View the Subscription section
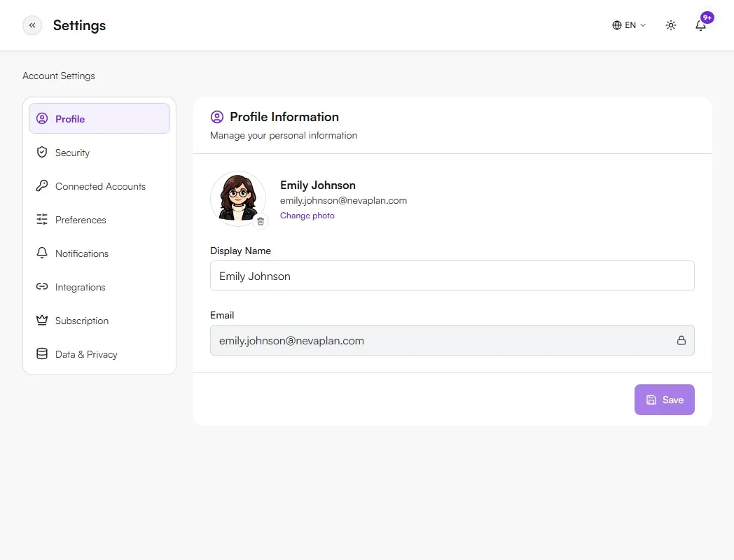Screen dimensions: 734x560 [x=99, y=321]
